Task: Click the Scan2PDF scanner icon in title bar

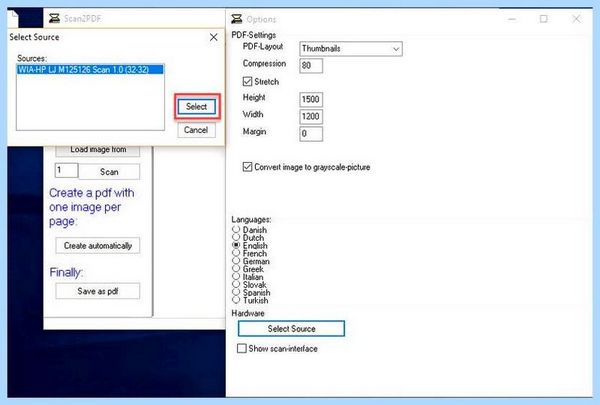Action: [x=54, y=18]
